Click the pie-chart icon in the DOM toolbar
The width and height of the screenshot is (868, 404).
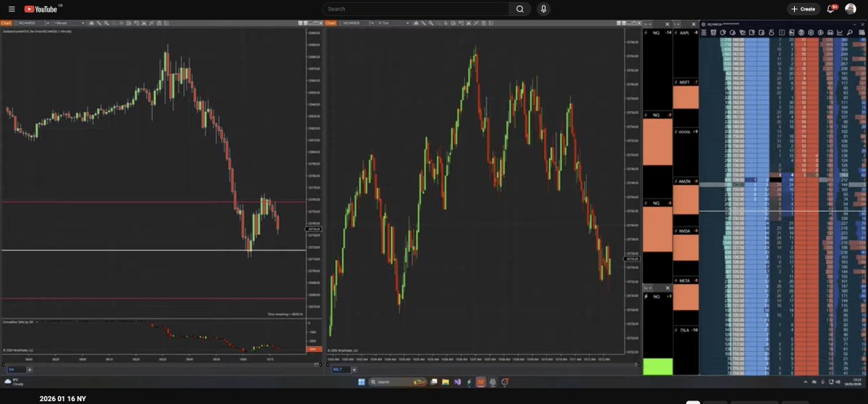click(723, 33)
